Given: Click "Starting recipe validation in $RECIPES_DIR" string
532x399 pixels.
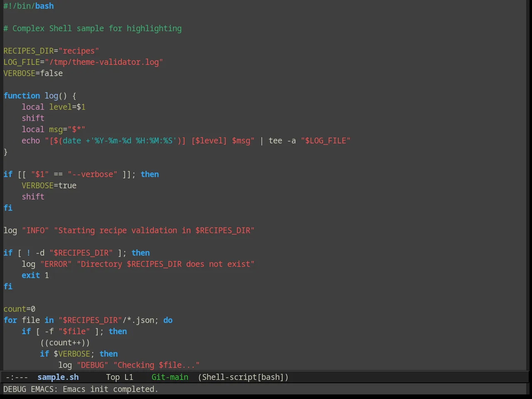Looking at the screenshot, I should 154,230.
